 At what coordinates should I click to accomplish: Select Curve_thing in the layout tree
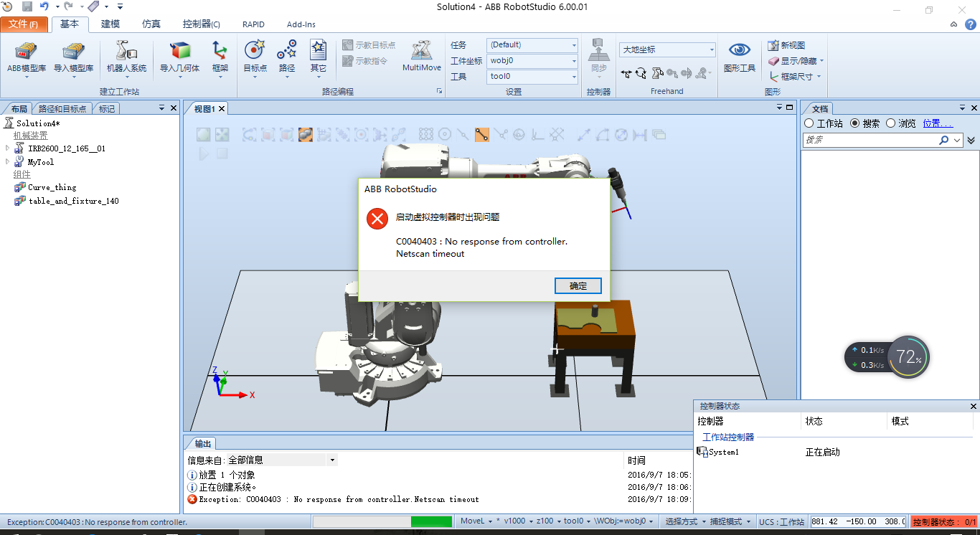tap(52, 187)
